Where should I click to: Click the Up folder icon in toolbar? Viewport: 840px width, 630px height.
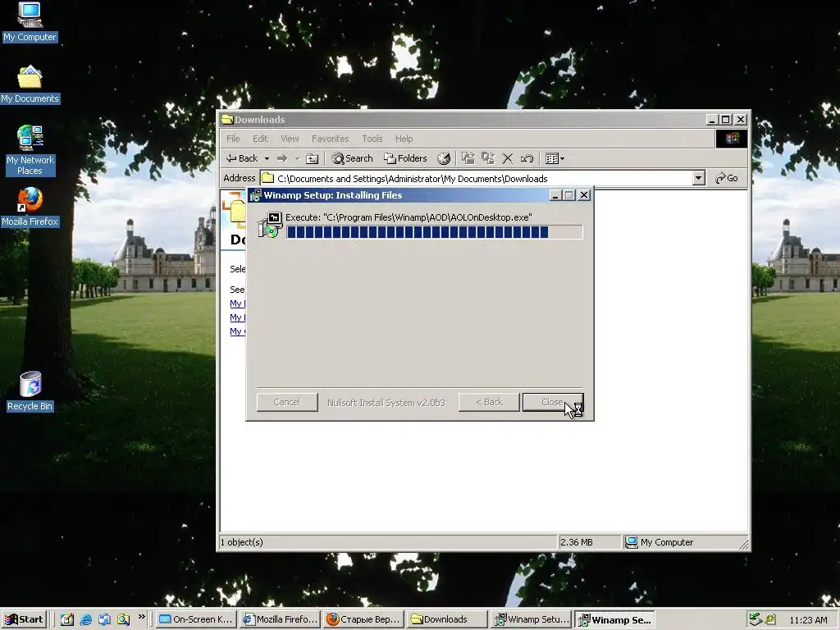tap(312, 158)
